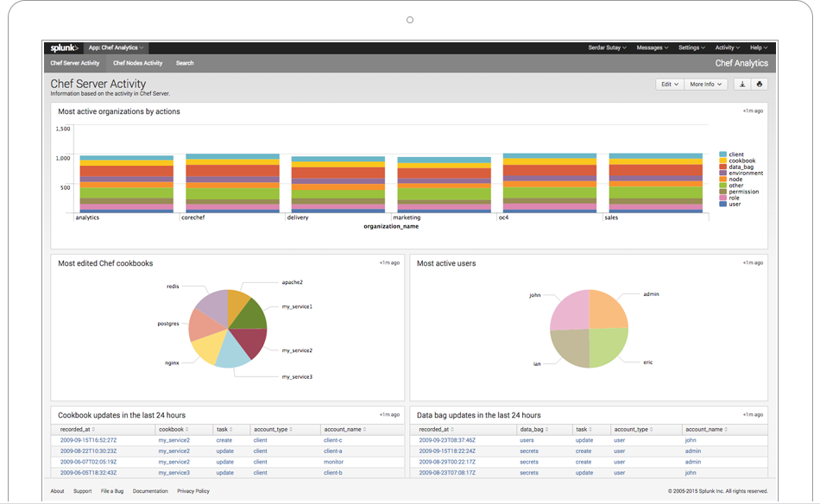Viewport: 820px width, 504px height.
Task: Sort recorded_at in Data bag updates
Action: pos(436,429)
